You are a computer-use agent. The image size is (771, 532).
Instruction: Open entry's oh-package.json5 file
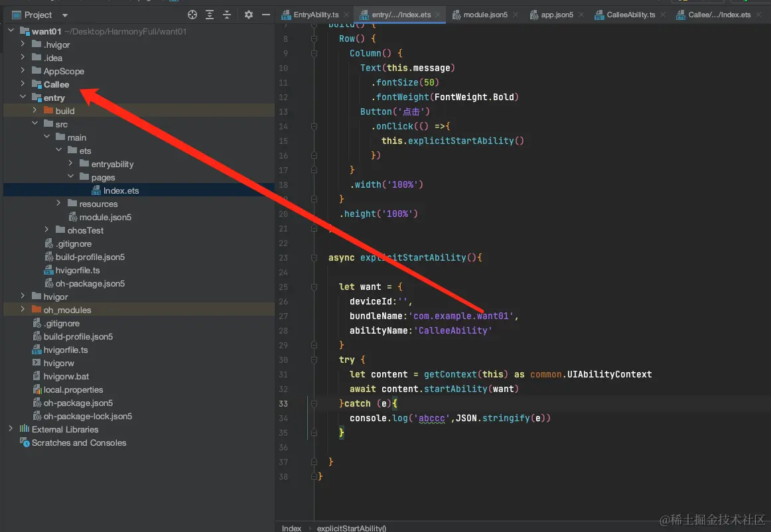pyautogui.click(x=90, y=283)
